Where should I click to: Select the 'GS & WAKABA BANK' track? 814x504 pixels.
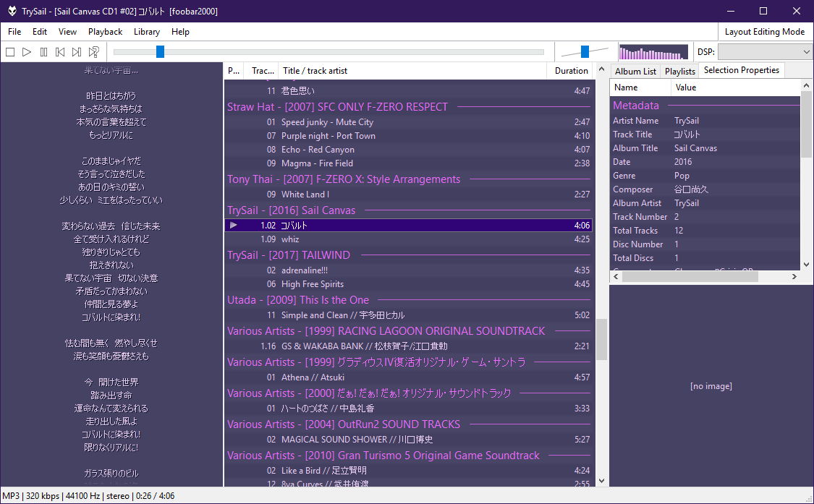[x=409, y=346]
